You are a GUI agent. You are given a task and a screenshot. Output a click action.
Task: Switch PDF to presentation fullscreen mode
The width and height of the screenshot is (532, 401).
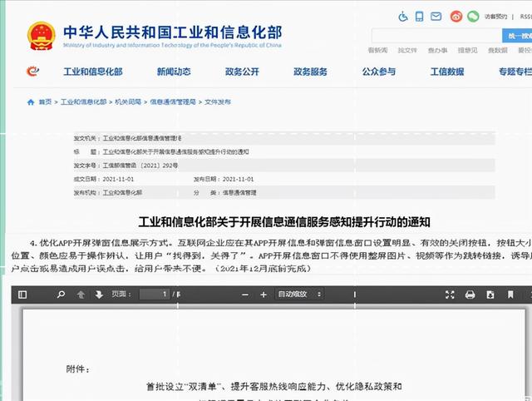tap(450, 295)
